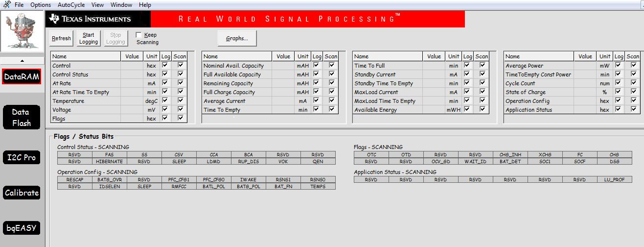Screen dimensions: 644x247
Task: Open the Graphs dialog
Action: (x=237, y=38)
